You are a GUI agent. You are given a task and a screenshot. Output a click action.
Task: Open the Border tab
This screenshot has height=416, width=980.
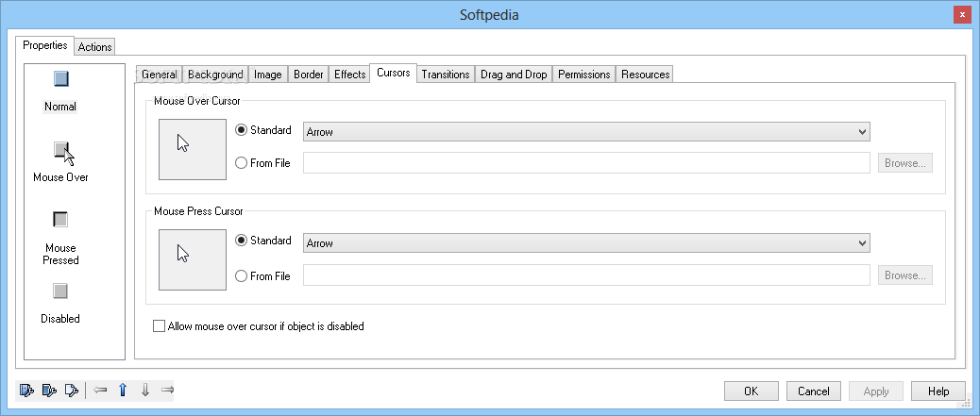309,75
